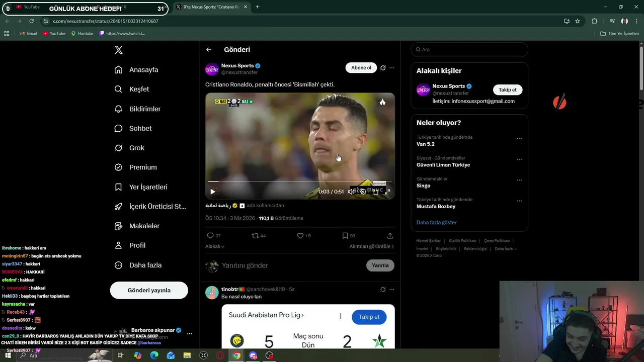644x362 pixels.
Task: Reply to post via comment icon
Action: pyautogui.click(x=210, y=235)
